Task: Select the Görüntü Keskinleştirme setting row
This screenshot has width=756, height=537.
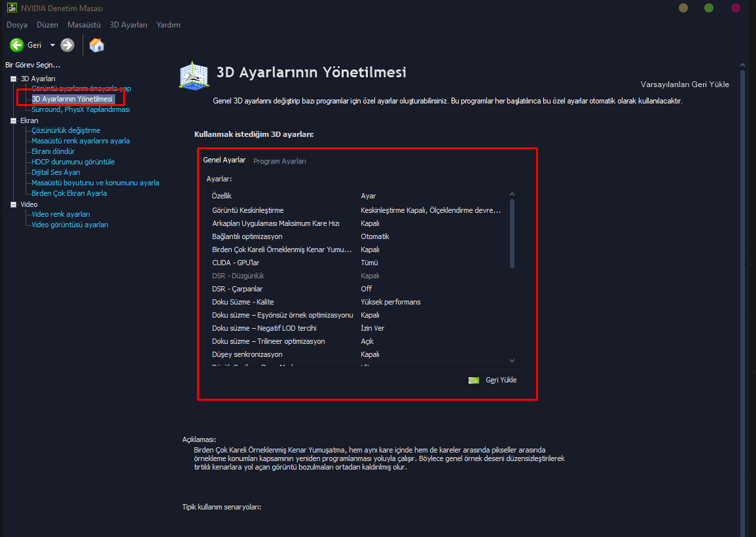Action: point(358,210)
